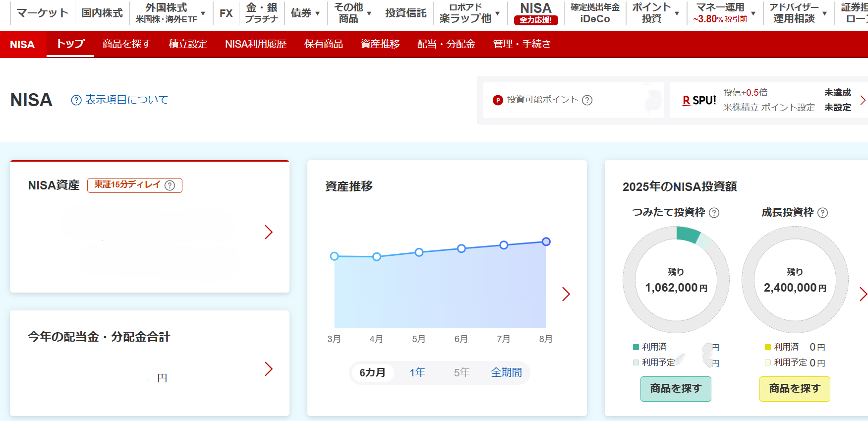Open the 表示項目について help icon
Screen dimensions: 868x421
tap(76, 100)
